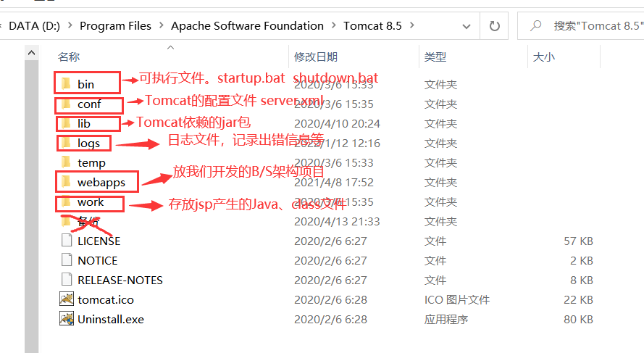Go to Apache Software Foundation breadcrumb

247,26
